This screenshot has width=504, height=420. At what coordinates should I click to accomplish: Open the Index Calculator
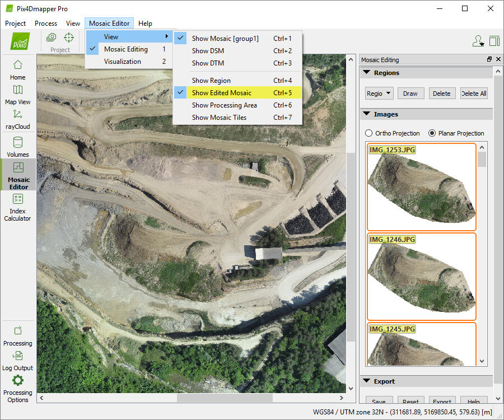[17, 206]
